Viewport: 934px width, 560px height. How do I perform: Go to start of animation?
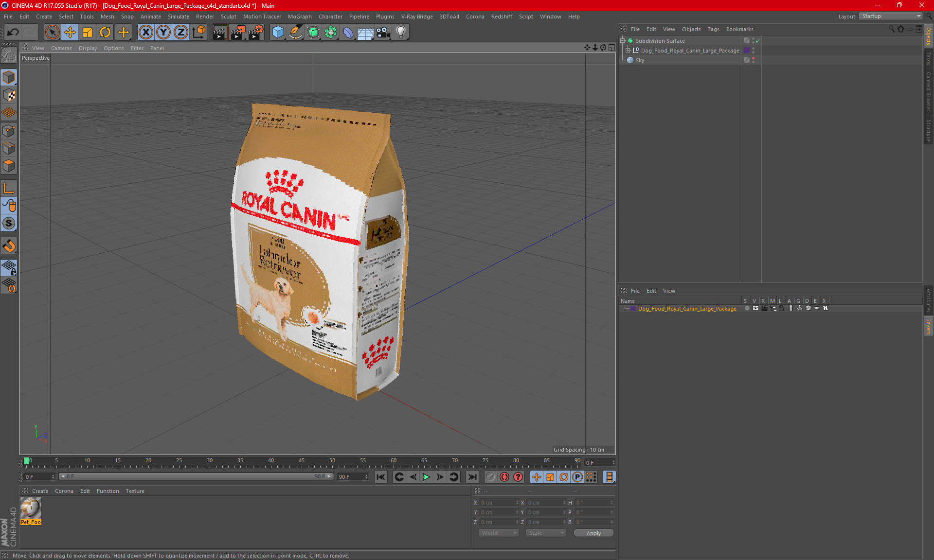pos(380,477)
